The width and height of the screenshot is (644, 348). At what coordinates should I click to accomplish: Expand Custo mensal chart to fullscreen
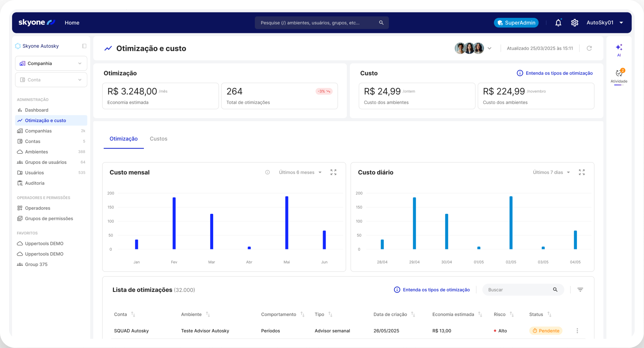click(333, 172)
